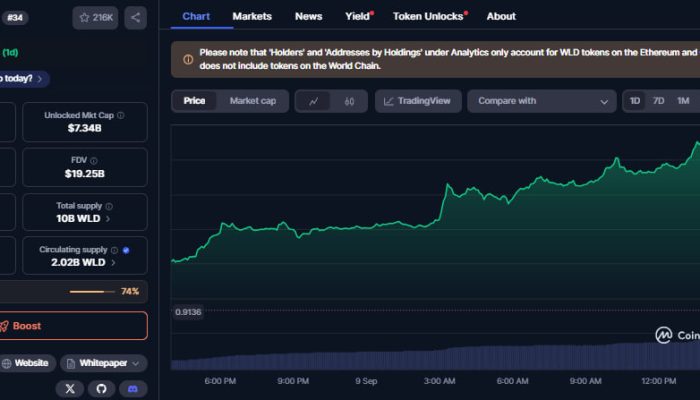Open the Token Unlocks tab
Screen dimensions: 700x400
point(428,16)
